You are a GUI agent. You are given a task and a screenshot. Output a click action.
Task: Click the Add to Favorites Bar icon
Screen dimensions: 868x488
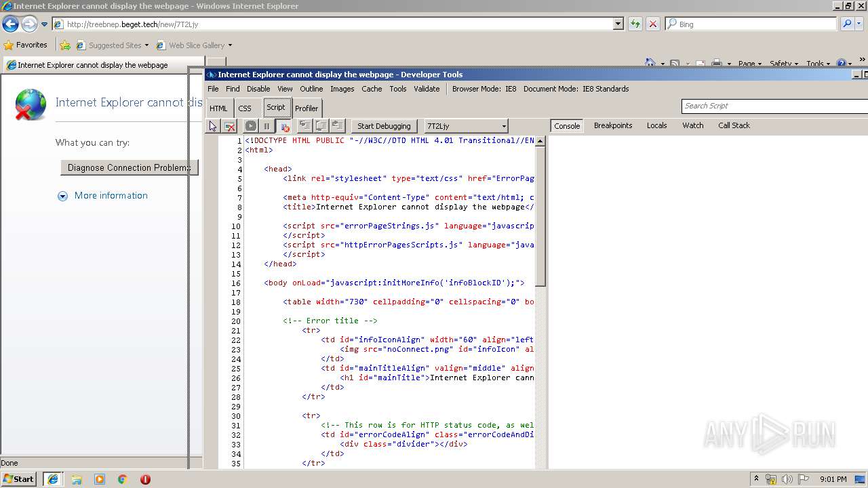(x=65, y=45)
